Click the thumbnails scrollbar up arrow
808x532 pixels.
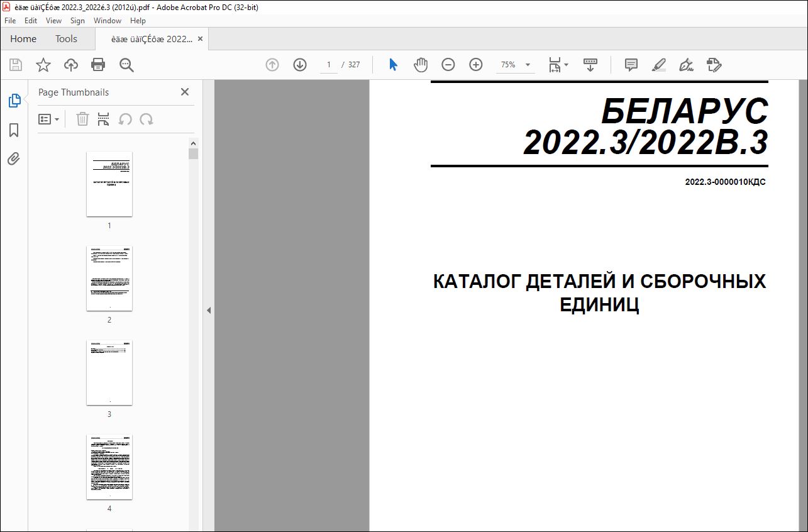click(x=194, y=142)
